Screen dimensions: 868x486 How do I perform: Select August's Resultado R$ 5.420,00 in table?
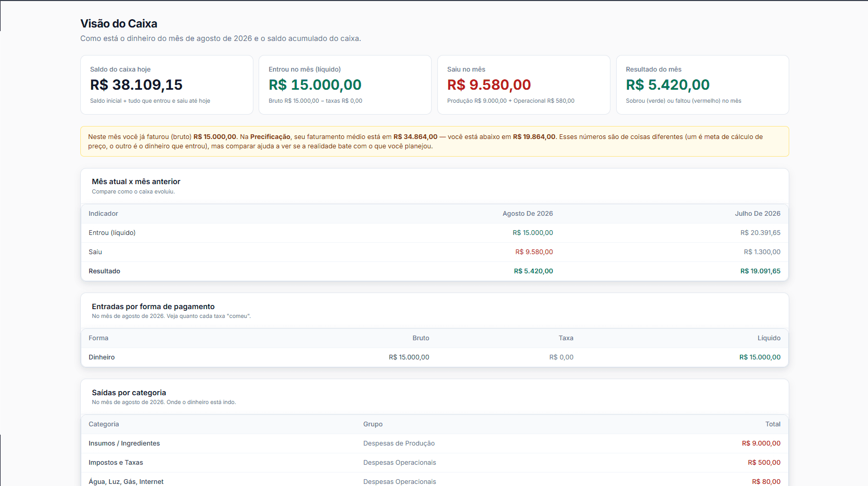coord(533,271)
